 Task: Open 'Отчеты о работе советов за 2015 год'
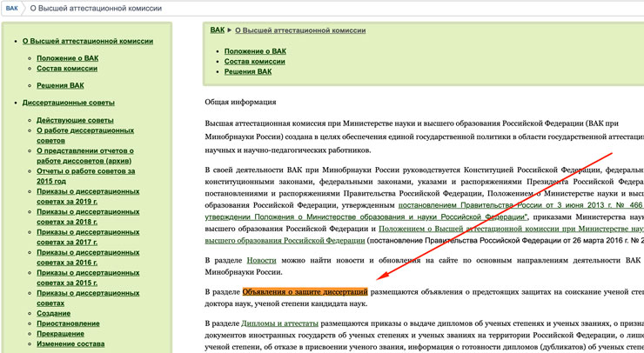85,176
